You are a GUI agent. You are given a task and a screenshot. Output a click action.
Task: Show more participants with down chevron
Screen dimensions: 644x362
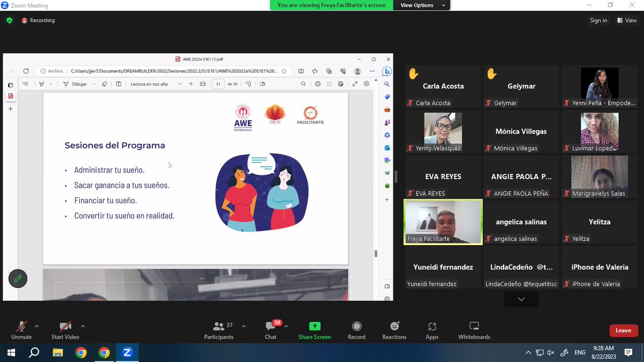click(521, 299)
